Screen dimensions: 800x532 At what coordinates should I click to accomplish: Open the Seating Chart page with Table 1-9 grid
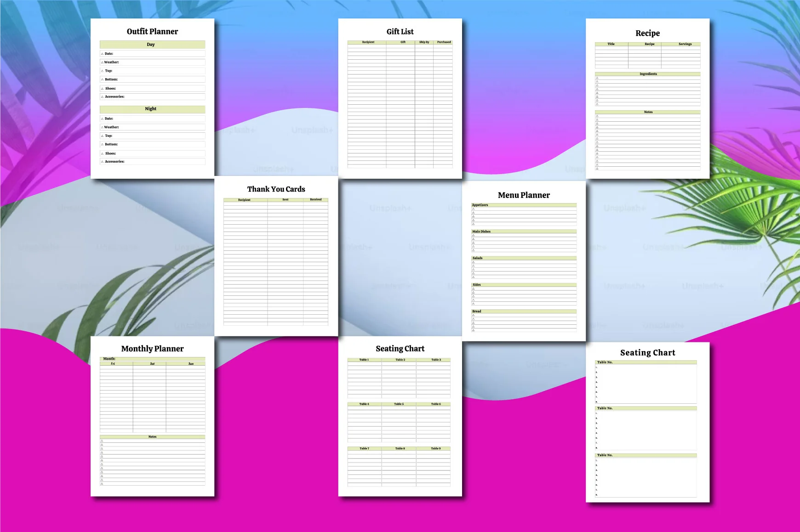400,416
